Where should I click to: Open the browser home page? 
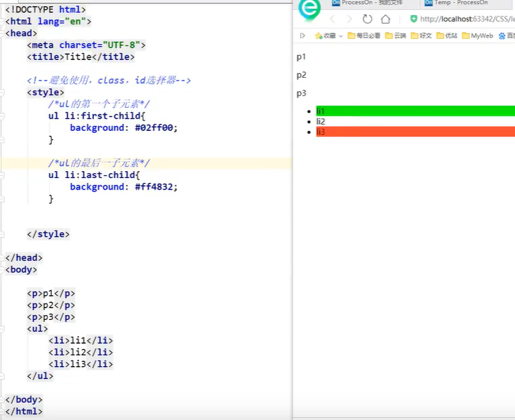(x=385, y=19)
